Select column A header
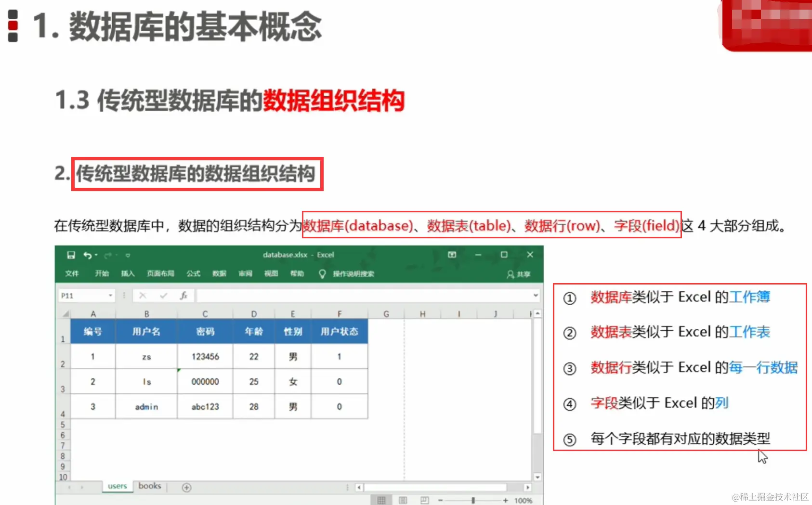812x505 pixels. coord(93,314)
